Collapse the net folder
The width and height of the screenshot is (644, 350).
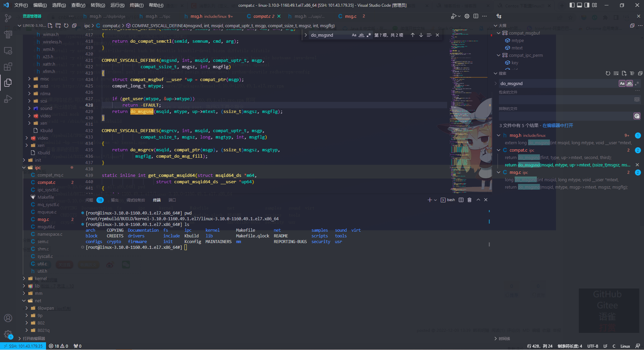24,301
